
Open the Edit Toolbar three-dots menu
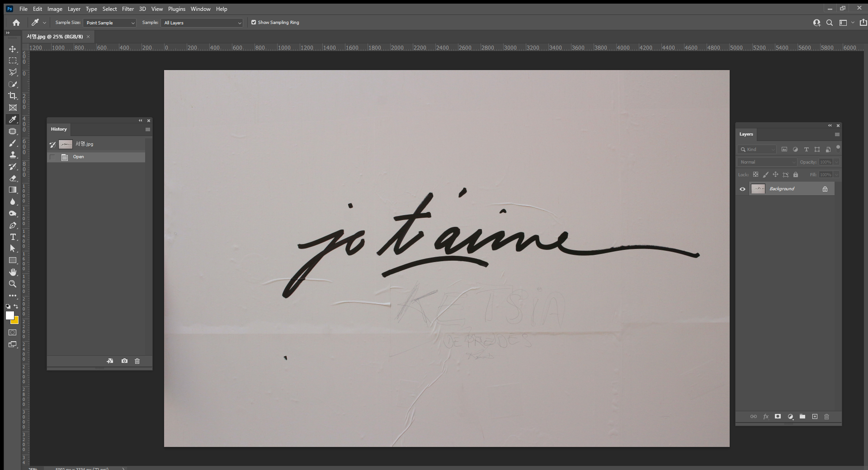click(x=13, y=296)
